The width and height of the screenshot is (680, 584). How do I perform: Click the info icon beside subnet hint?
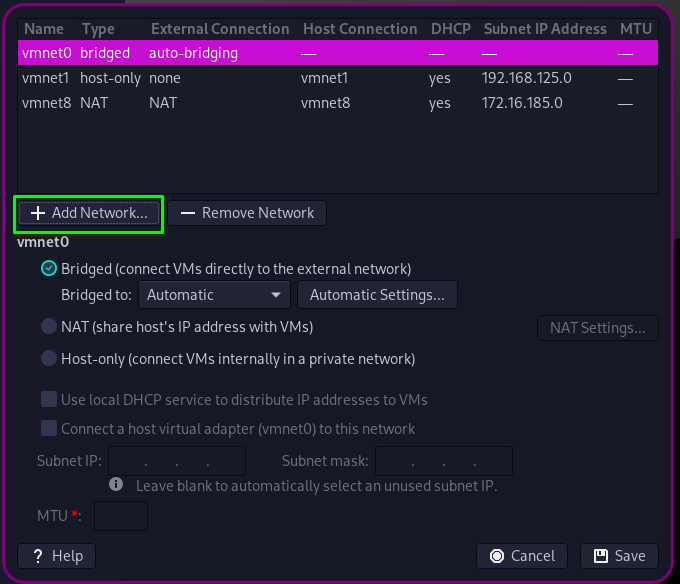tap(116, 485)
